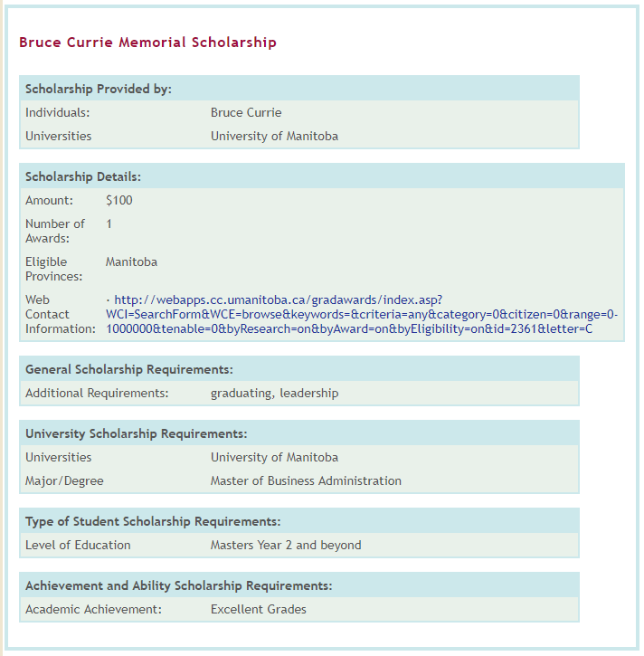Image resolution: width=644 pixels, height=656 pixels.
Task: Click 'Achievement and Ability Scholarship Requirements:' header
Action: pyautogui.click(x=178, y=585)
